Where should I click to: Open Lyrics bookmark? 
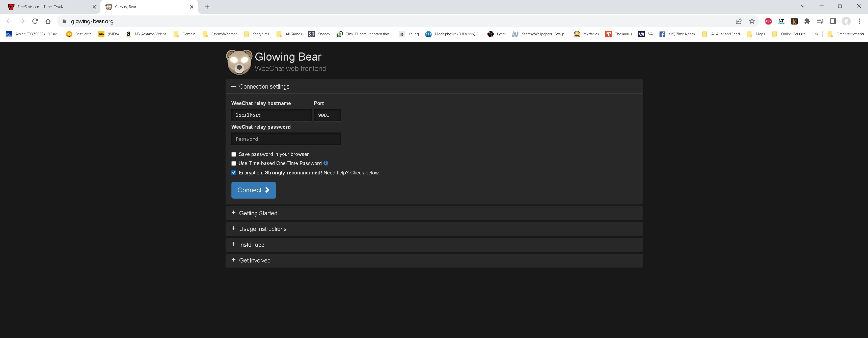496,34
